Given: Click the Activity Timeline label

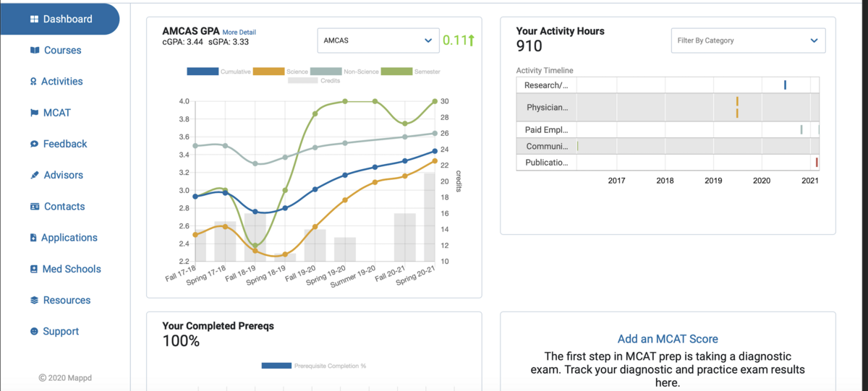Looking at the screenshot, I should (545, 71).
